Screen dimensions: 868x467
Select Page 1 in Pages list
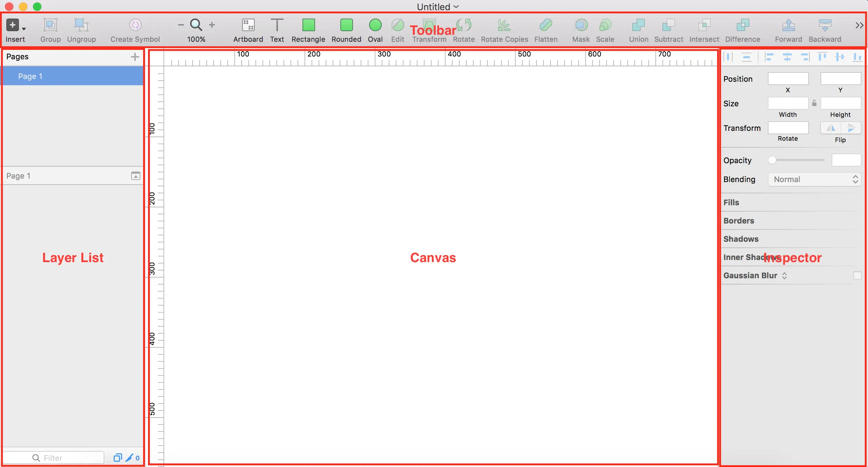31,76
